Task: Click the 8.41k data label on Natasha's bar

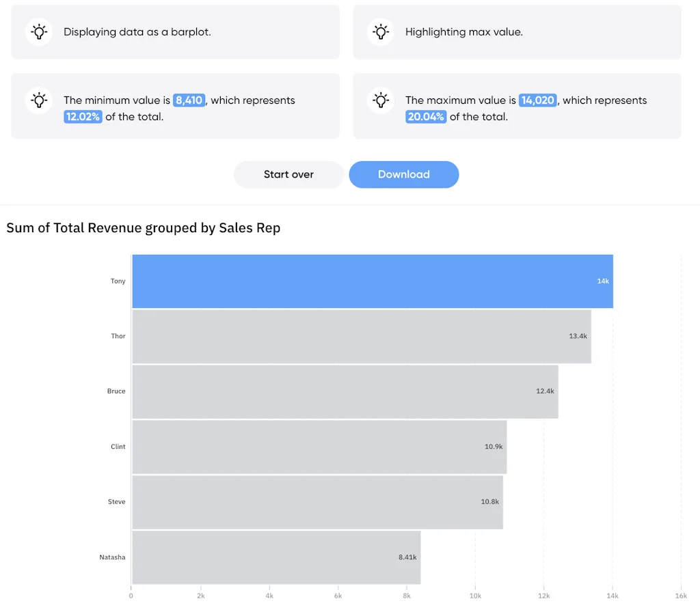Action: point(407,557)
